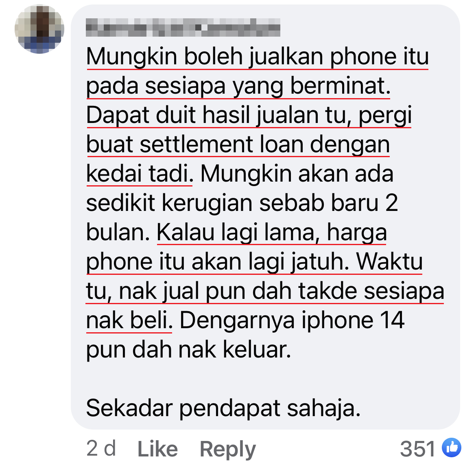Screen dimensions: 476x465
Task: Click the text 'sedikit kerugian sebab baru 2'
Action: click(x=242, y=203)
